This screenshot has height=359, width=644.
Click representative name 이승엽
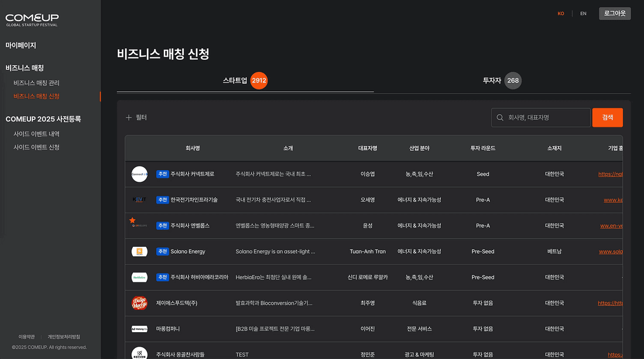tap(368, 174)
